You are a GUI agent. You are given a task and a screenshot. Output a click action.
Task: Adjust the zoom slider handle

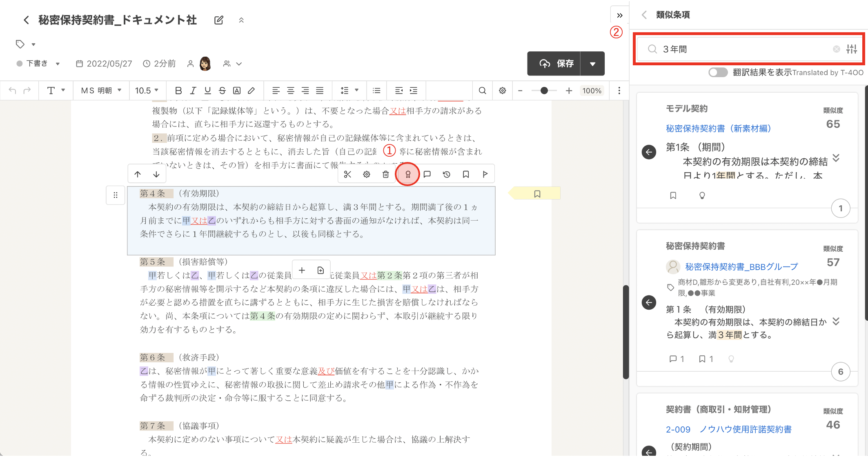(x=544, y=91)
